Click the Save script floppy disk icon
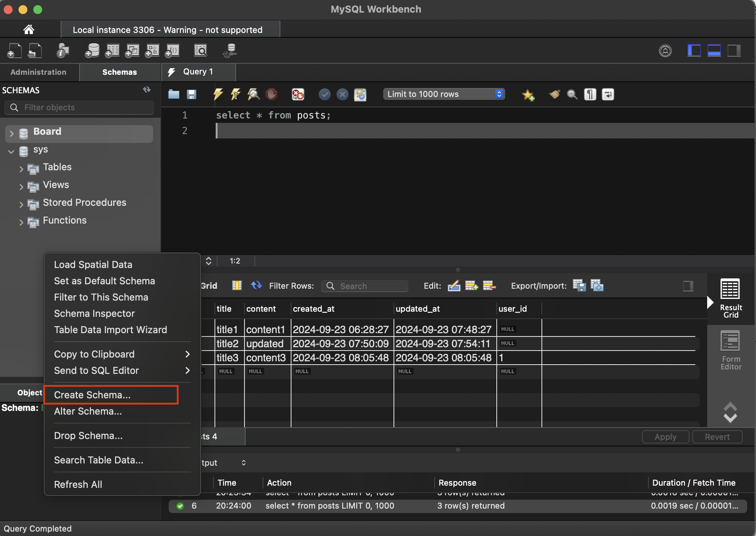Viewport: 756px width, 536px height. click(x=191, y=94)
